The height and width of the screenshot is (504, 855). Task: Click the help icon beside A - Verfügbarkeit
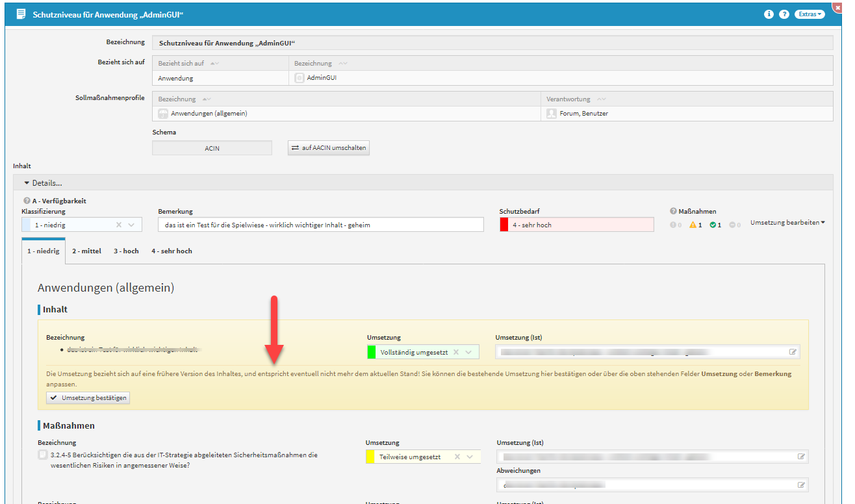click(27, 201)
